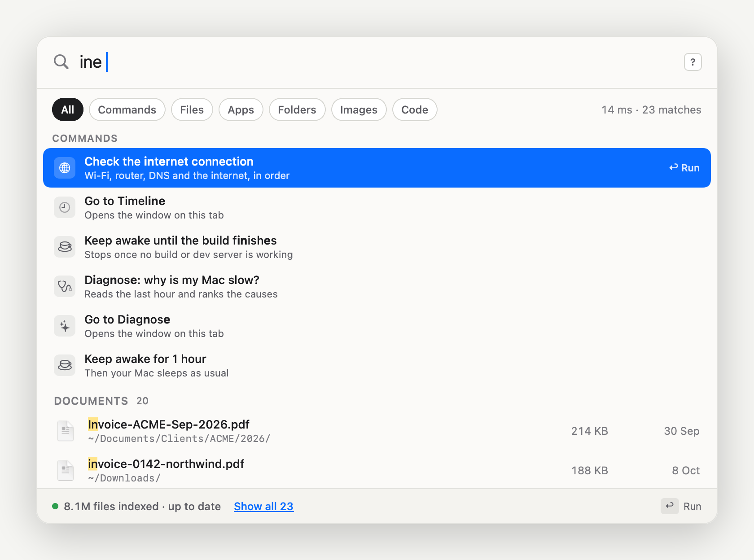Click the 8 Oct date value
The height and width of the screenshot is (560, 754).
pyautogui.click(x=686, y=470)
